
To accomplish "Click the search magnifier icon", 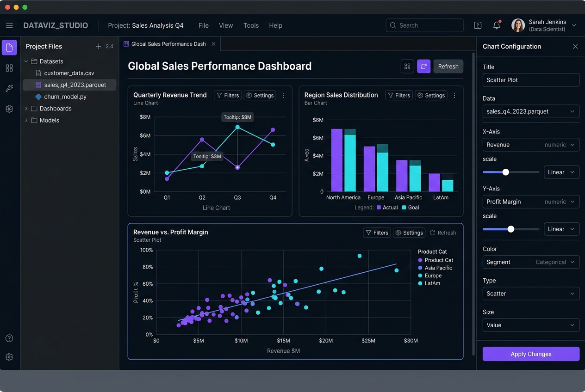I will [393, 25].
